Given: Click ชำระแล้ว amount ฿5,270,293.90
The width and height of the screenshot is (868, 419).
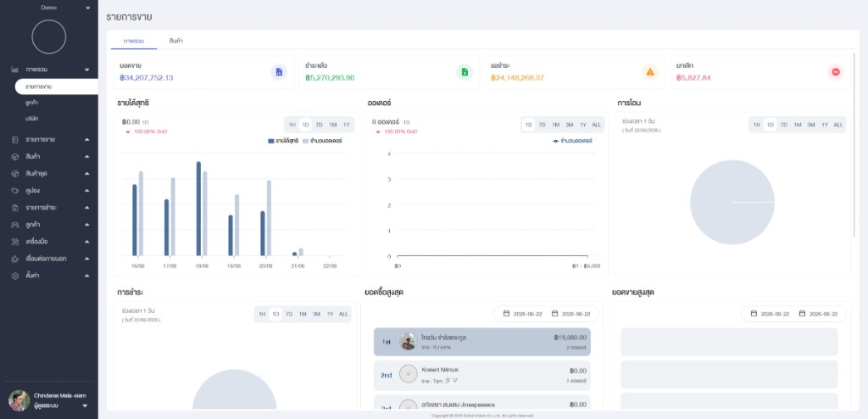Looking at the screenshot, I should [330, 78].
